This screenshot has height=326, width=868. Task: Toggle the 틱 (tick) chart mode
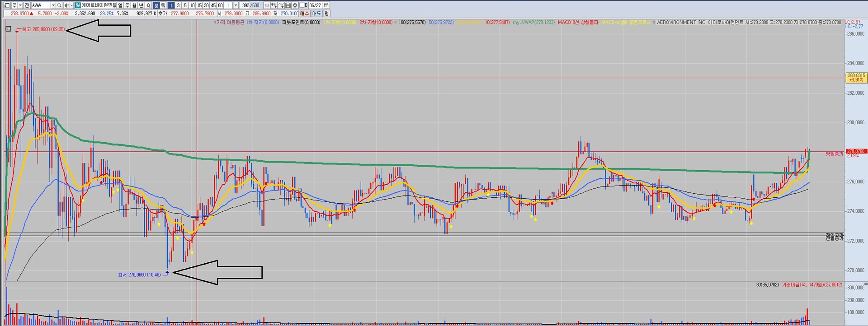click(x=163, y=5)
